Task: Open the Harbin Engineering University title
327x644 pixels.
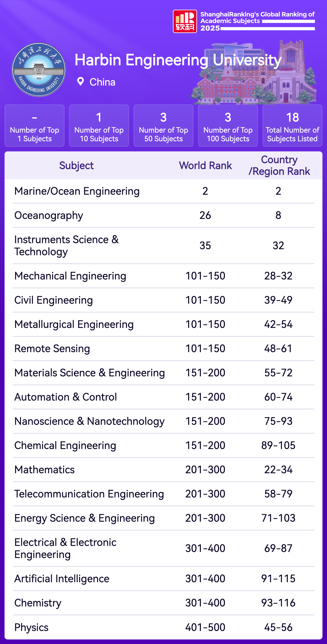Action: [178, 60]
